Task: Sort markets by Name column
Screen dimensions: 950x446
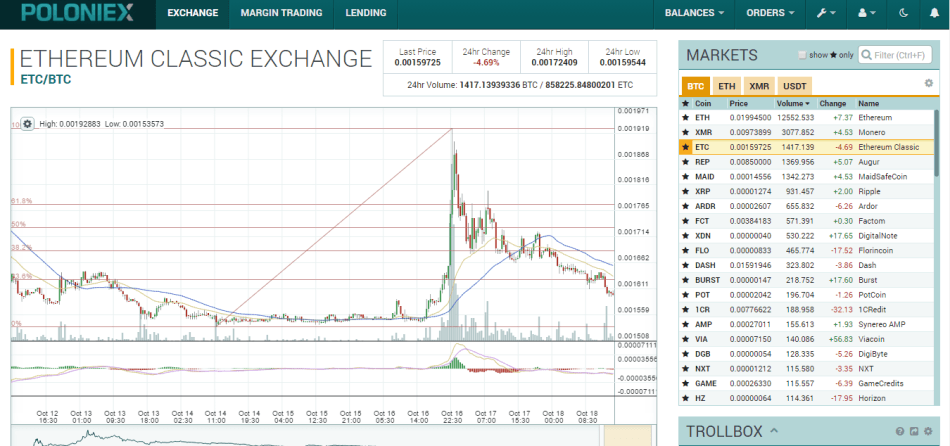Action: (868, 104)
